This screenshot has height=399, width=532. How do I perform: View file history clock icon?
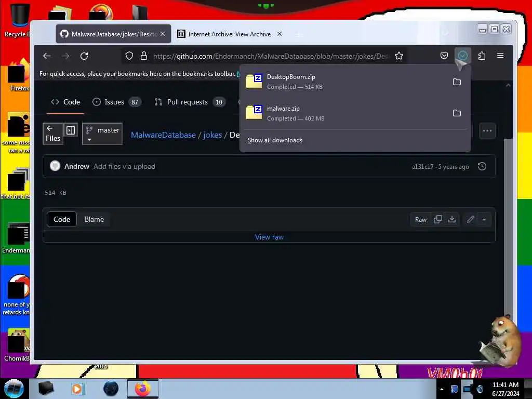pyautogui.click(x=482, y=167)
